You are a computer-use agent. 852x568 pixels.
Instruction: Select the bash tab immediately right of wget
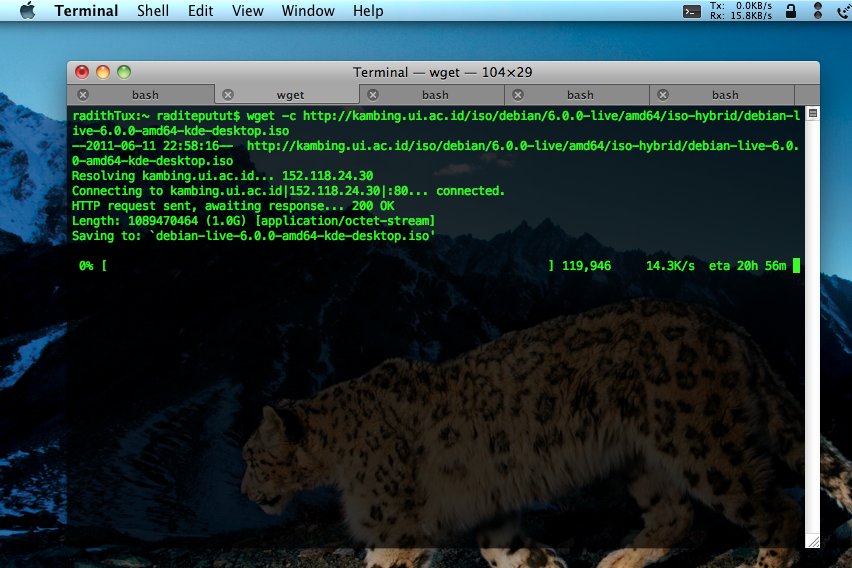[x=433, y=95]
